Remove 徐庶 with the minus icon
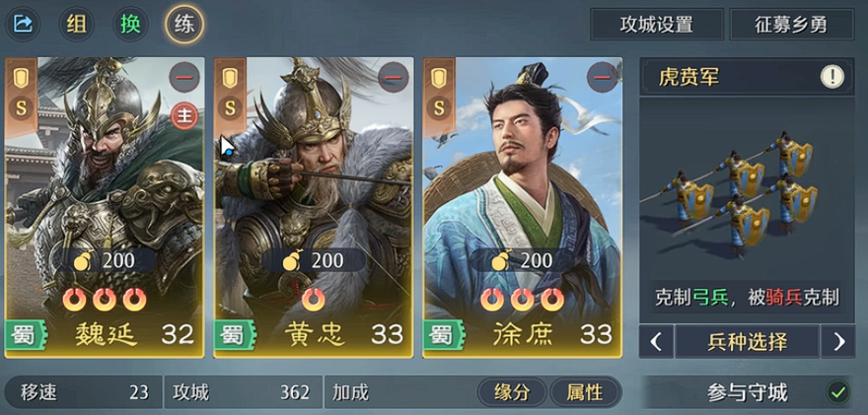The height and width of the screenshot is (415, 868). [x=602, y=77]
